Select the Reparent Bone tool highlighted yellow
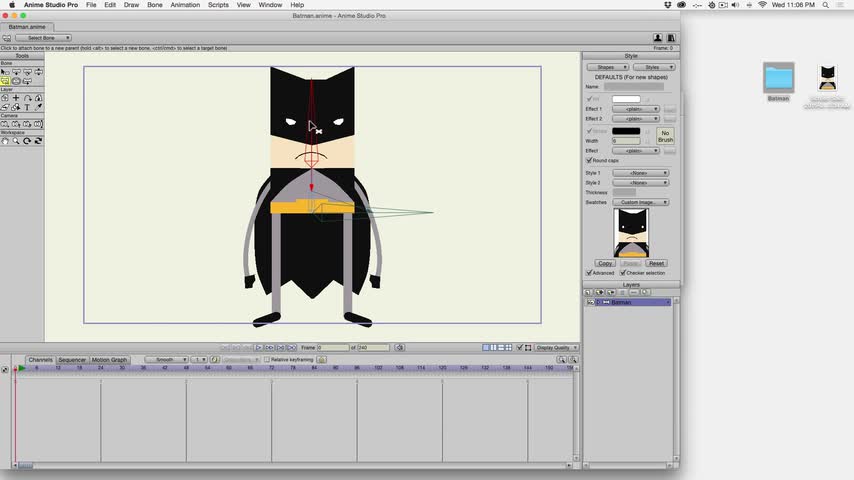 tap(5, 81)
